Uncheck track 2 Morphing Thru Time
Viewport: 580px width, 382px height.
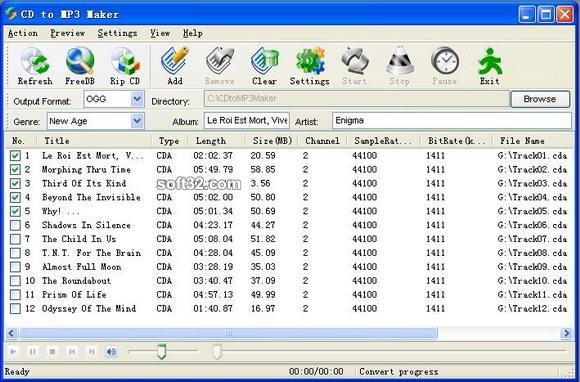coord(15,170)
